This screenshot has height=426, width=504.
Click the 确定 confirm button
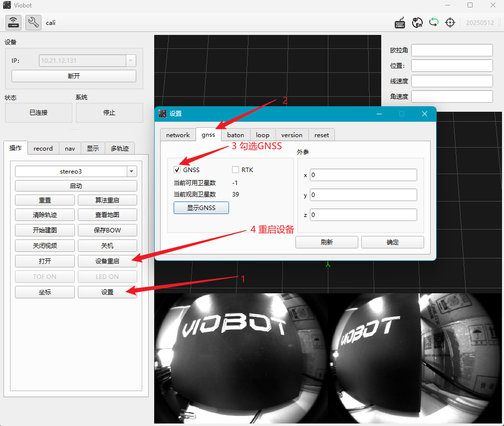pos(392,242)
